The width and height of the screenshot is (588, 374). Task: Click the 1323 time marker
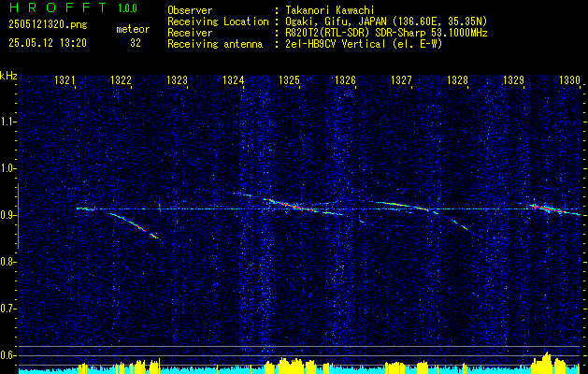177,80
